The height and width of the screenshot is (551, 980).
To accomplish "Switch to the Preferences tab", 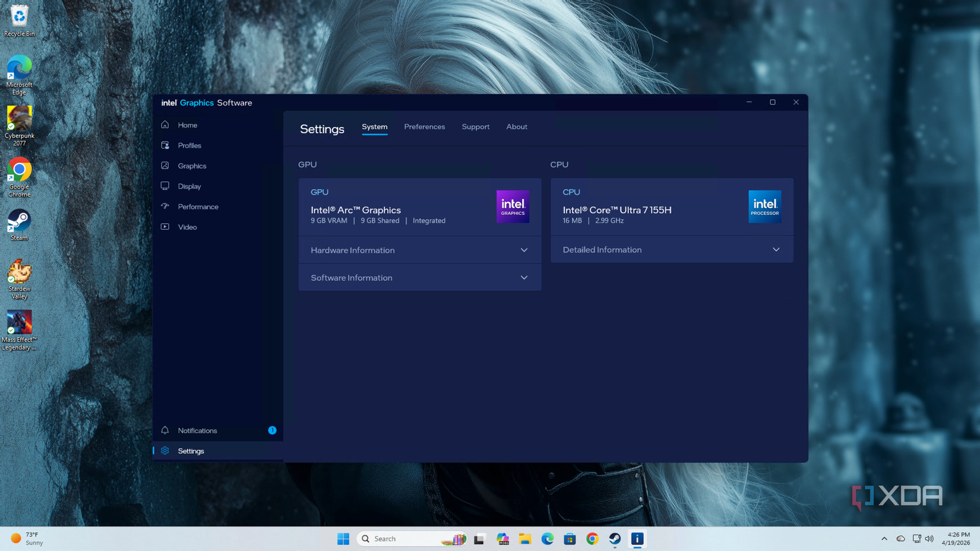I will 424,127.
